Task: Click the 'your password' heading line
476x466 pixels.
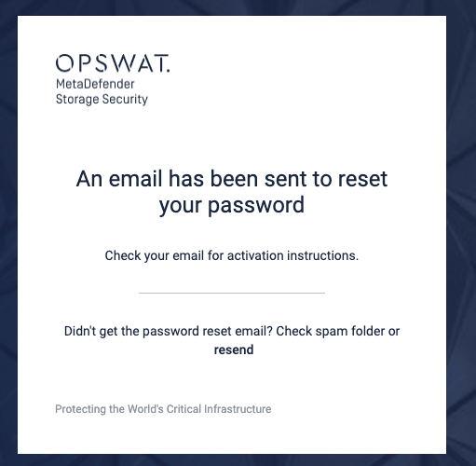Action: tap(232, 206)
